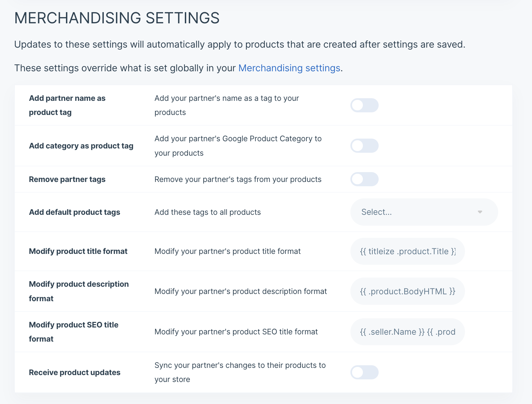Click the "Modify product SEO title format" label
Image resolution: width=532 pixels, height=404 pixels.
tap(74, 332)
